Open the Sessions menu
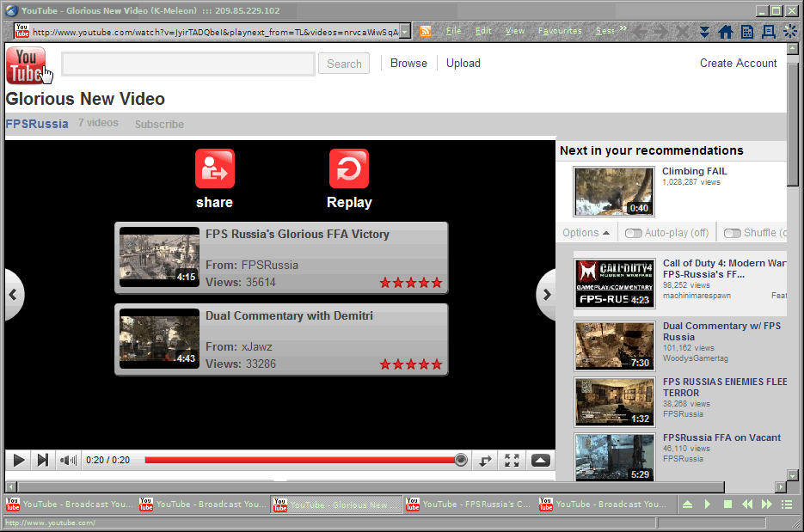 click(605, 31)
